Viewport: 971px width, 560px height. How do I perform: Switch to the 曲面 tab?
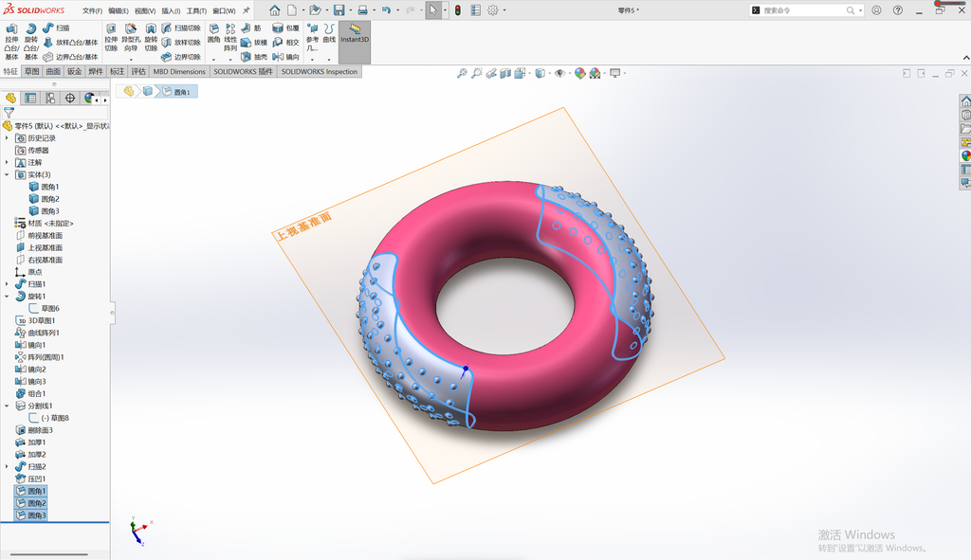tap(53, 71)
